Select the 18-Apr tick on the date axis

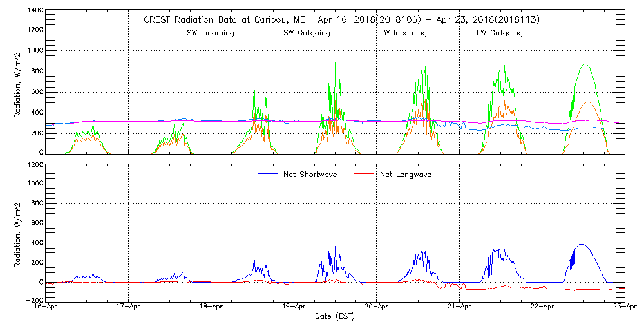[x=211, y=307]
